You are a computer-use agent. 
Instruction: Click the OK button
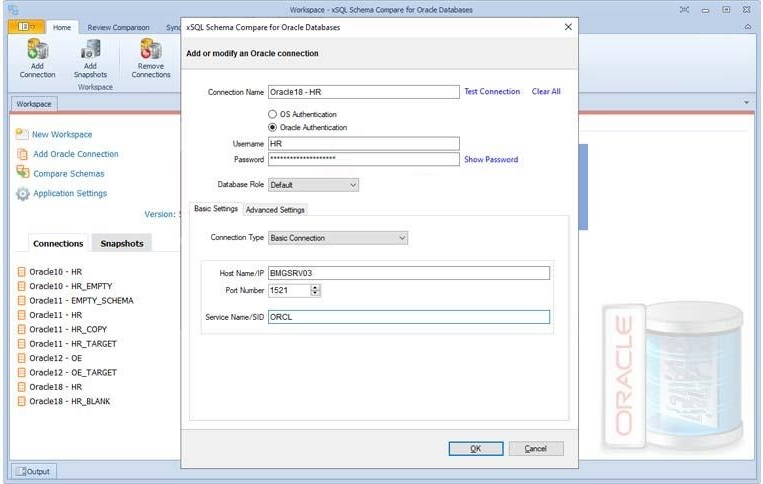(x=476, y=448)
